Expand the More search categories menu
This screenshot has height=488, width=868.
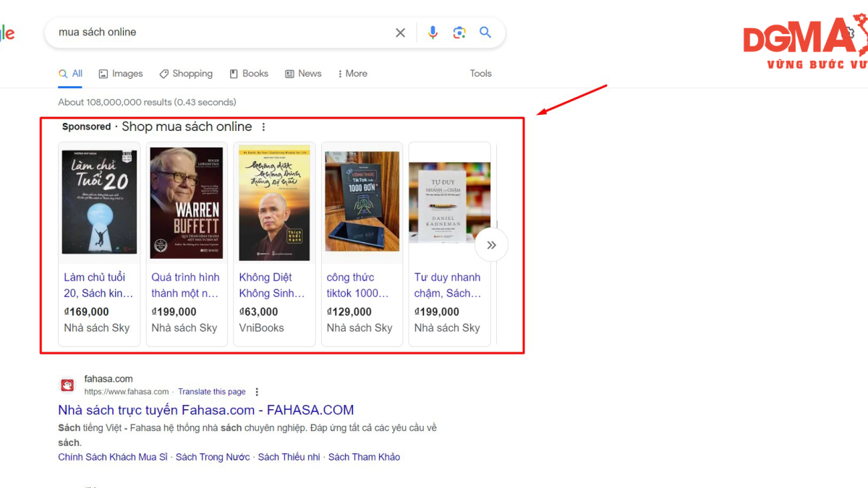[x=352, y=74]
